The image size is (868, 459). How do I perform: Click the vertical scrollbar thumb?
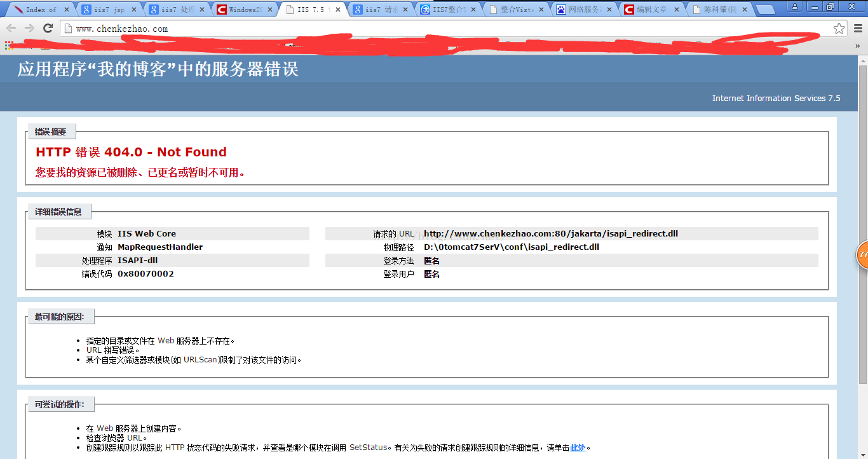[862, 224]
